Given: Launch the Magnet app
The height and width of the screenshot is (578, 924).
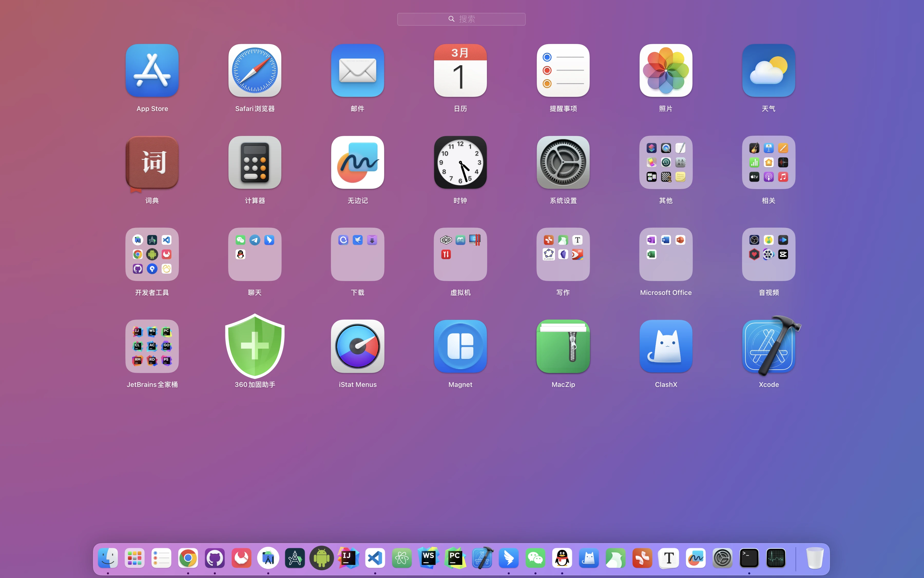Looking at the screenshot, I should [x=460, y=346].
